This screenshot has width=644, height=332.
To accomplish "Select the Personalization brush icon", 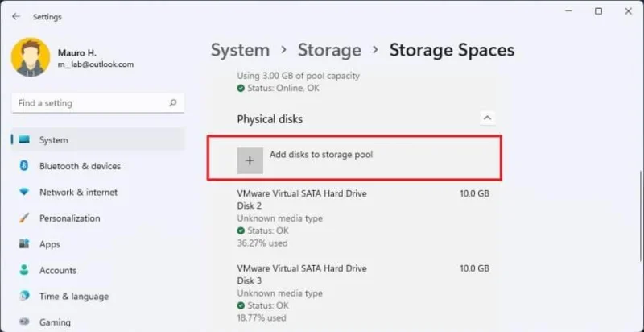I will [24, 218].
